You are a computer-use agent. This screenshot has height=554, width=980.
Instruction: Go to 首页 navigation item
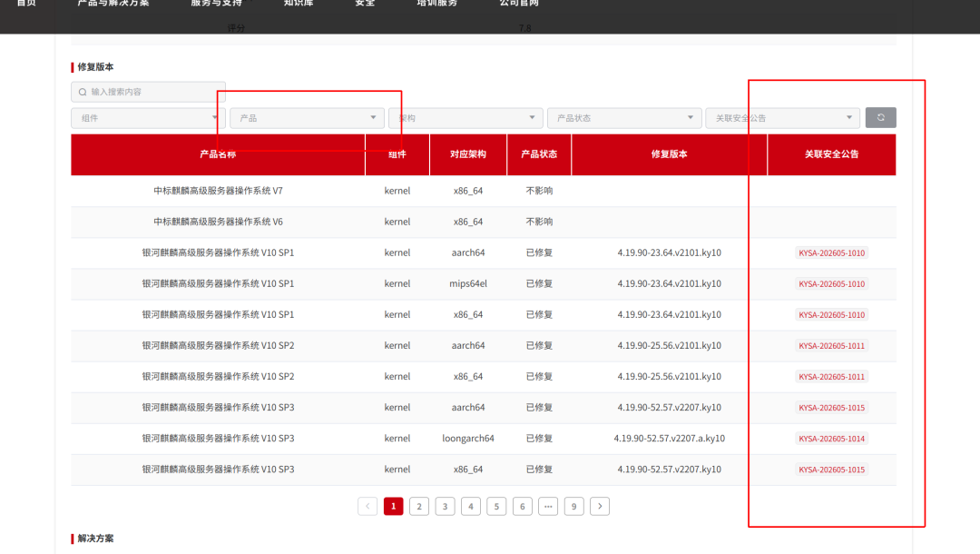(26, 3)
